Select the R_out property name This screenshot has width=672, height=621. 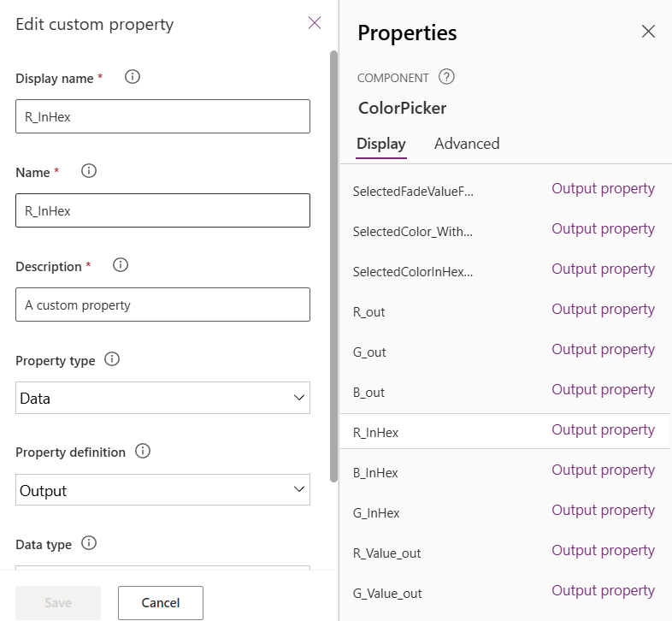pyautogui.click(x=369, y=312)
